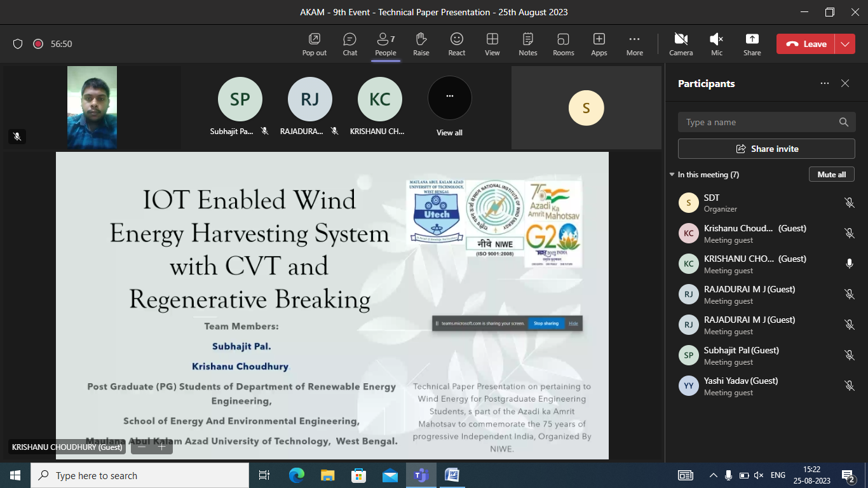Open the Chat panel
The height and width of the screenshot is (488, 868).
349,44
